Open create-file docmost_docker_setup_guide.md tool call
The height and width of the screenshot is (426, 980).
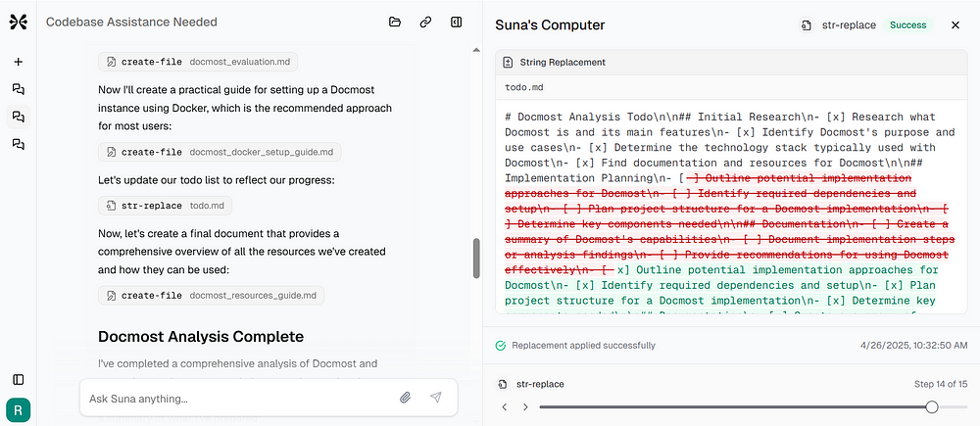click(x=220, y=152)
